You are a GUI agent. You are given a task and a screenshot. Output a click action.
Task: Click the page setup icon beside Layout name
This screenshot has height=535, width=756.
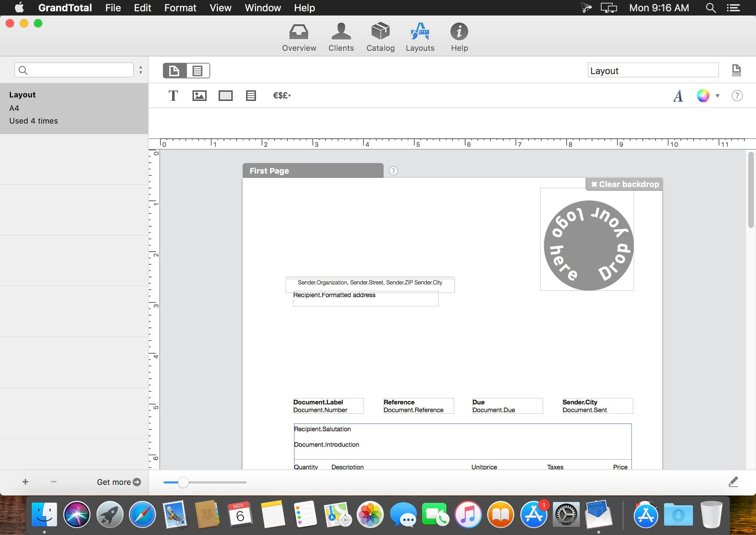pos(736,70)
